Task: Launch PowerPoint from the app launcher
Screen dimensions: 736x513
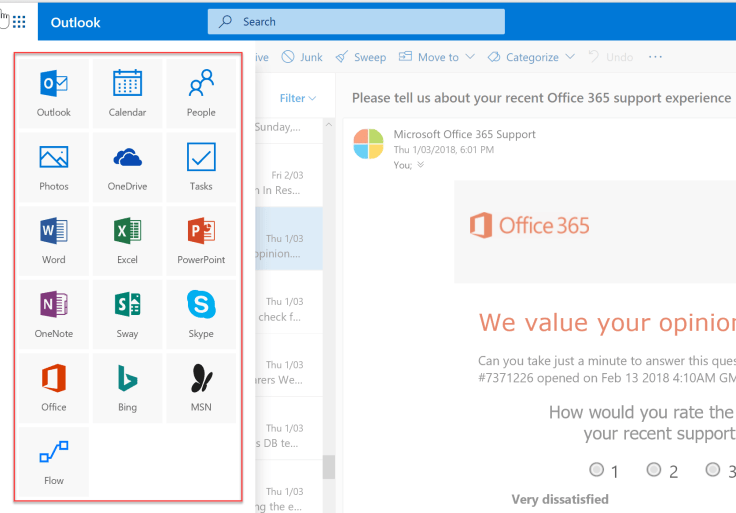Action: click(x=201, y=241)
